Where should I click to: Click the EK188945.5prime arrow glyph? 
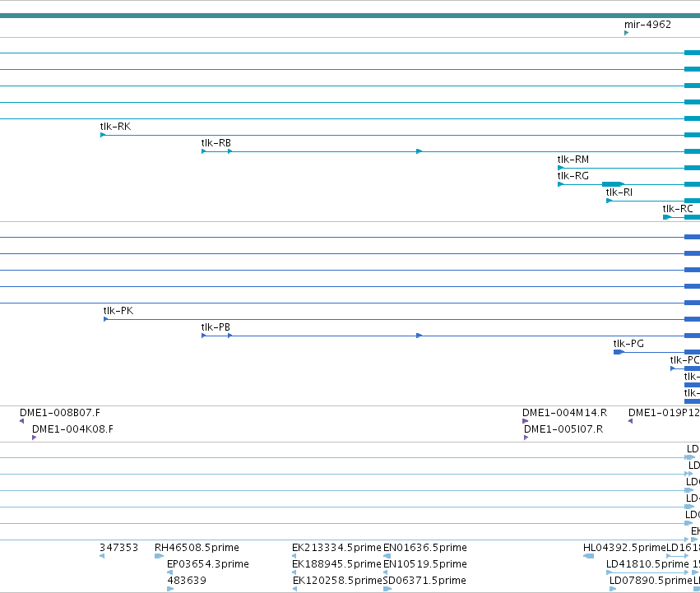pos(294,573)
